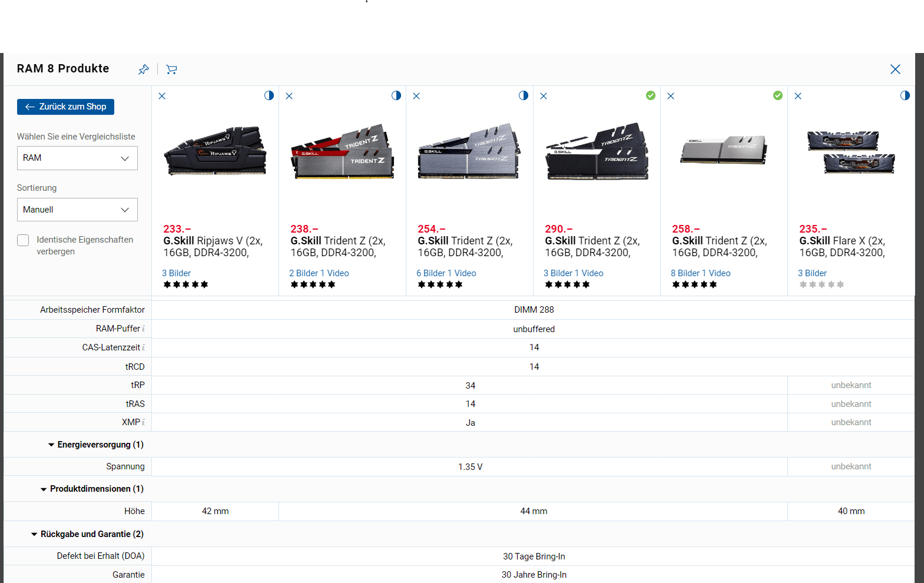Close the comparison overlay
The width and height of the screenshot is (924, 583).
895,69
